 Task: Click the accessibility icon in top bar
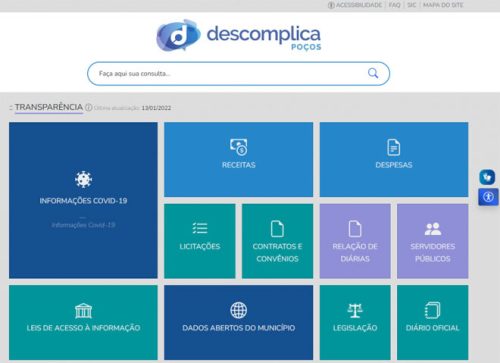pyautogui.click(x=331, y=5)
